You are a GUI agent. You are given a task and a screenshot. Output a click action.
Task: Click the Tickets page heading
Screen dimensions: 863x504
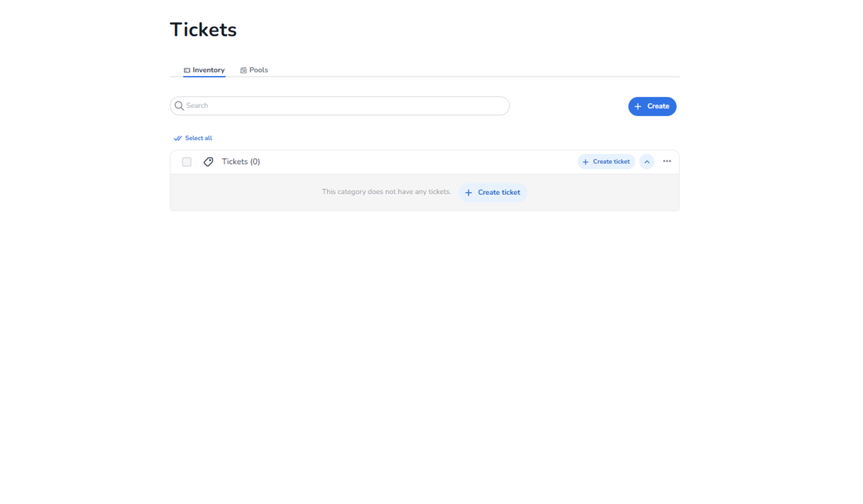[203, 30]
